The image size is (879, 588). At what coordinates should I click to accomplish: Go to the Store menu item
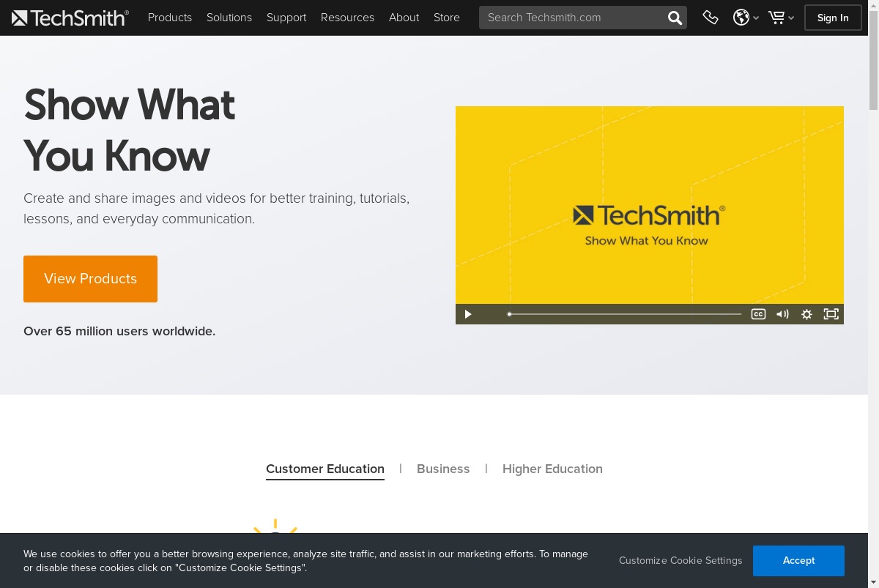(447, 18)
